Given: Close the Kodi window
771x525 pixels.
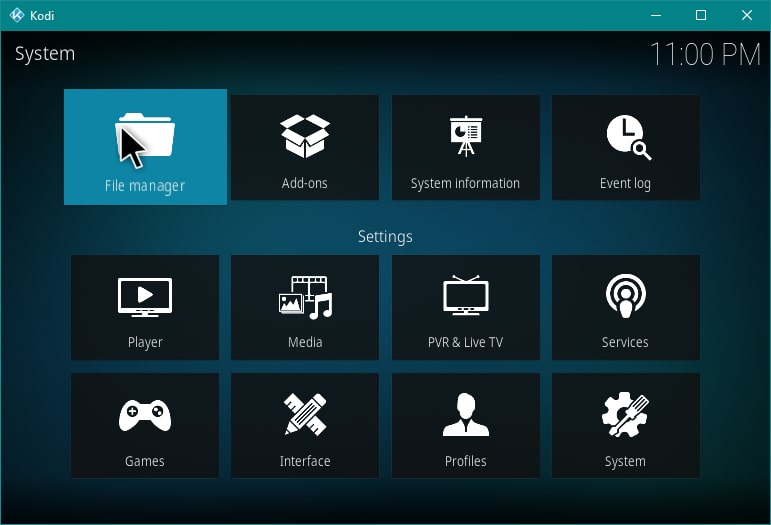Looking at the screenshot, I should [x=747, y=15].
